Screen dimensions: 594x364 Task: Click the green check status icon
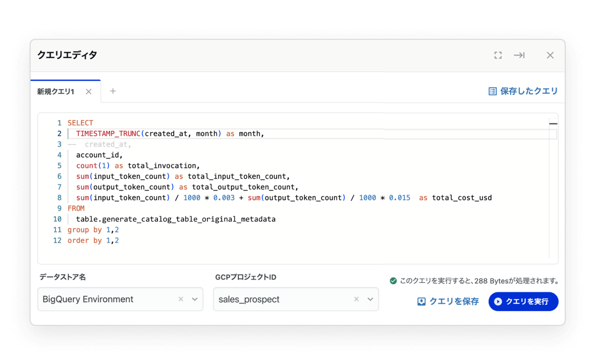click(393, 281)
